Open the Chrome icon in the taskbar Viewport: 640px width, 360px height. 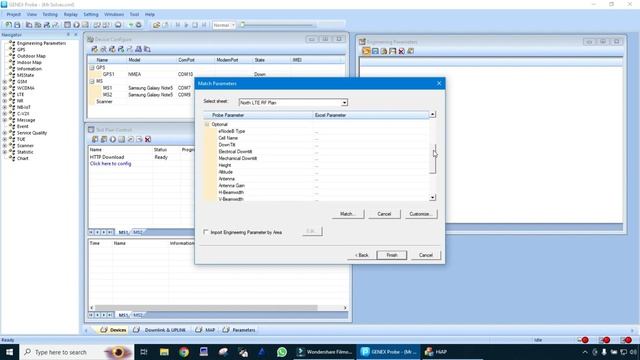coord(184,352)
